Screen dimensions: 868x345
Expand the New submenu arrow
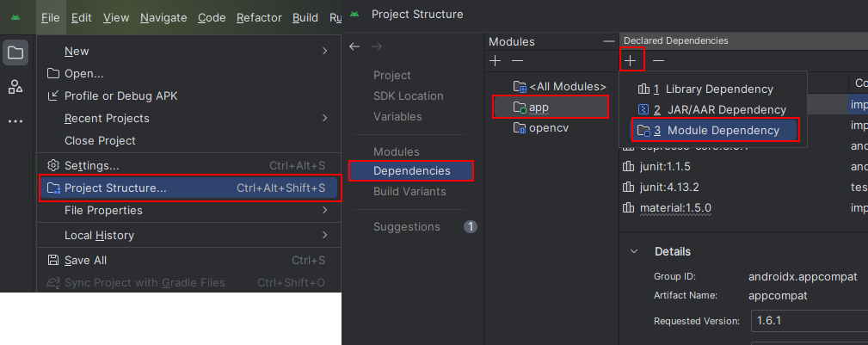325,52
